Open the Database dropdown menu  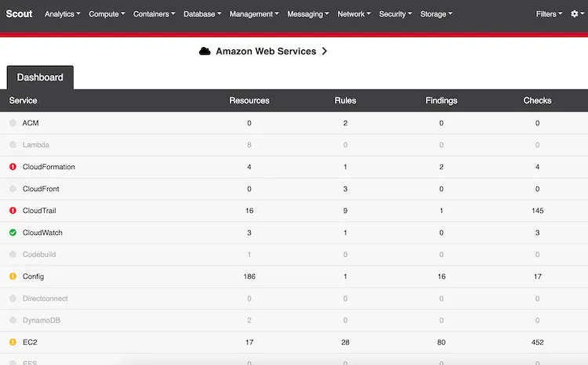pyautogui.click(x=202, y=14)
